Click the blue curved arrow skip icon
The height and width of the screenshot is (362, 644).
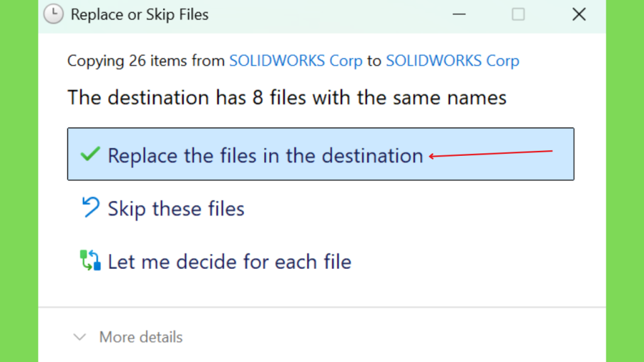click(x=90, y=207)
